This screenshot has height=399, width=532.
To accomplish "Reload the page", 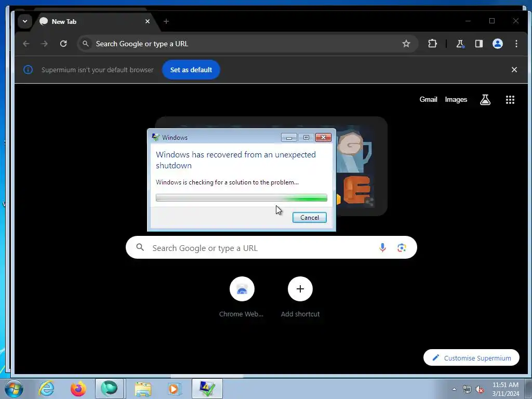I will pos(63,44).
